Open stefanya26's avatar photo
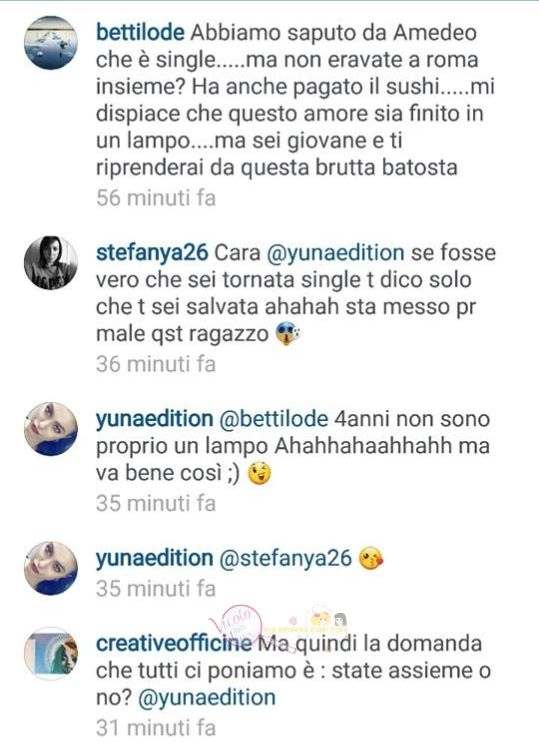This screenshot has width=539, height=754. (x=51, y=263)
